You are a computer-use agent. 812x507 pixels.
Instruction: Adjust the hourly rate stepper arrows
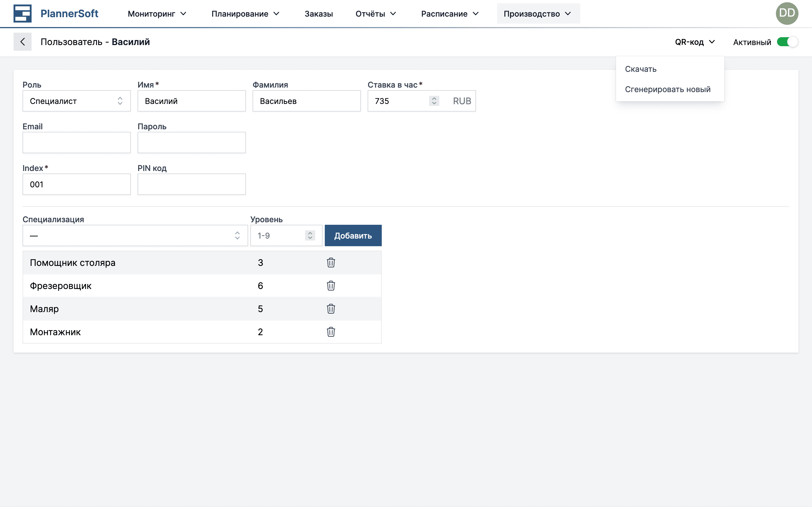434,101
